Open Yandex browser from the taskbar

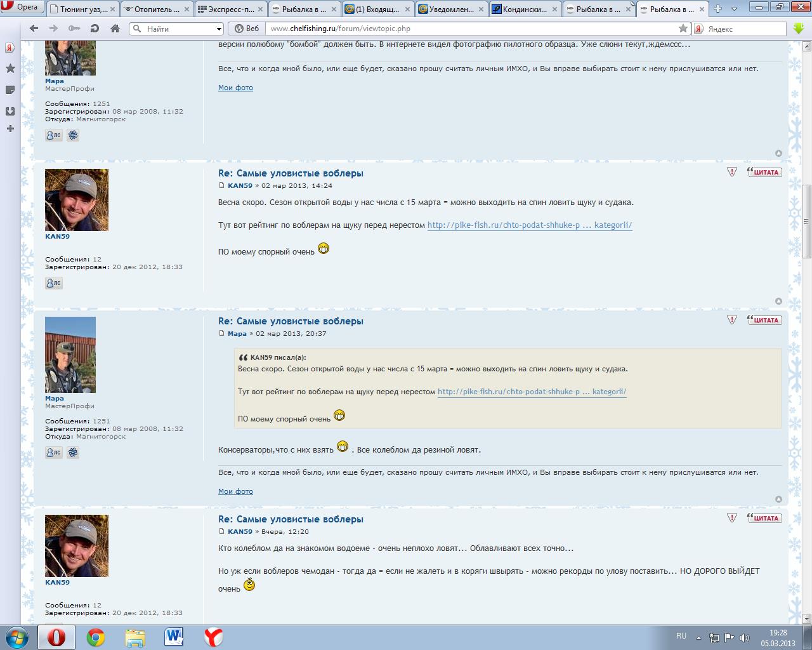click(x=213, y=637)
